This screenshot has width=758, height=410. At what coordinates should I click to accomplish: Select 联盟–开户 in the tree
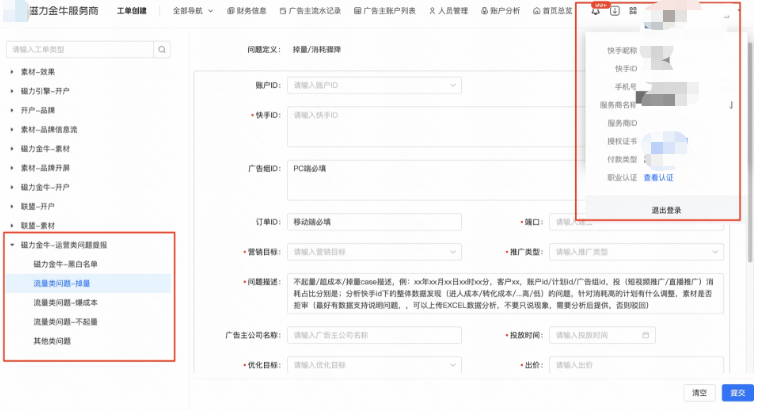(37, 206)
